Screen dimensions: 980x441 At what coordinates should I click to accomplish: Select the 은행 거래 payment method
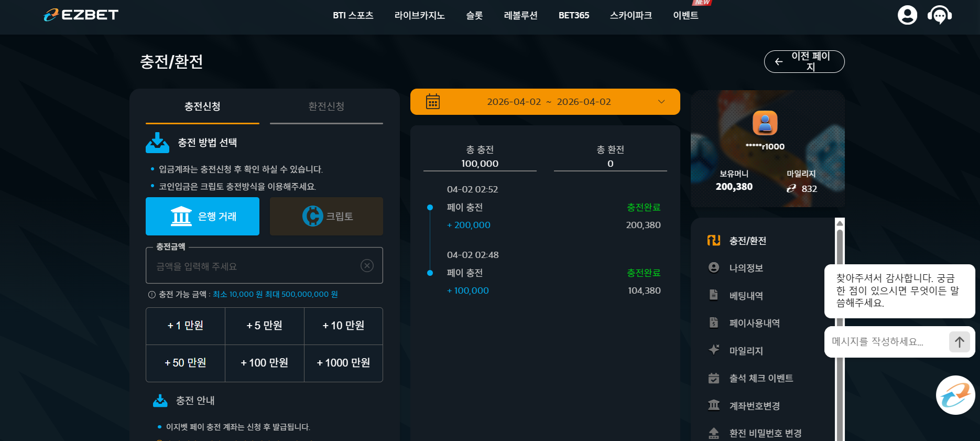202,216
